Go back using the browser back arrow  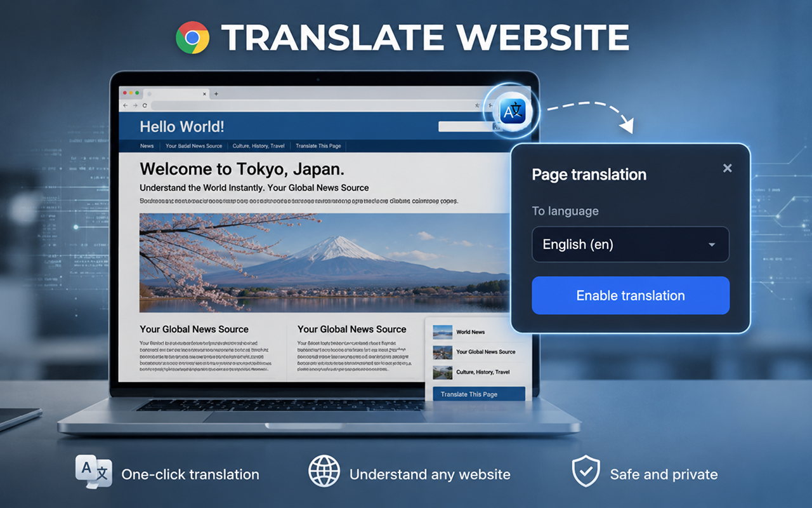pyautogui.click(x=126, y=105)
